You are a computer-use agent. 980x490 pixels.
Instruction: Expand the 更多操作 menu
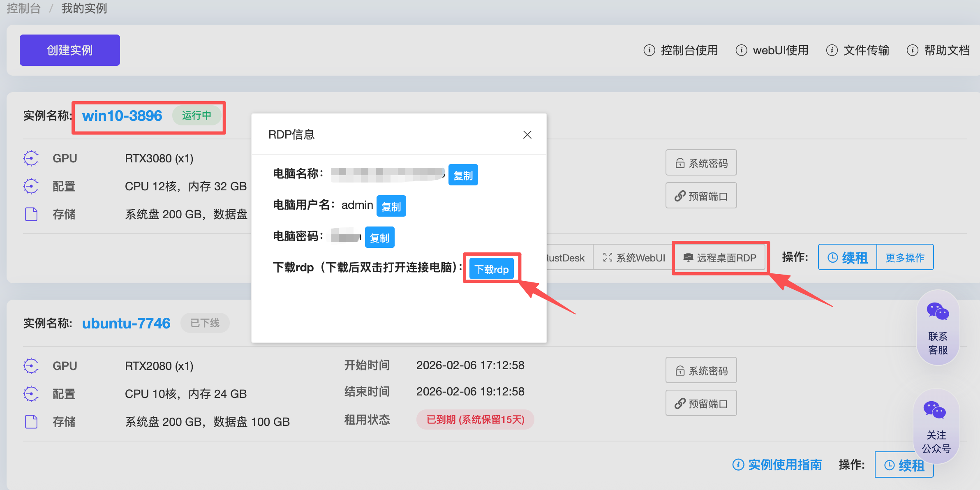point(905,257)
